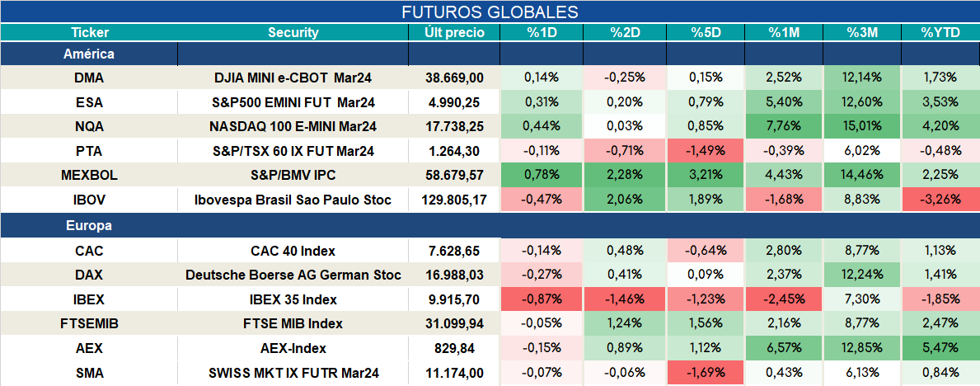Select the %5D column header

pos(706,33)
